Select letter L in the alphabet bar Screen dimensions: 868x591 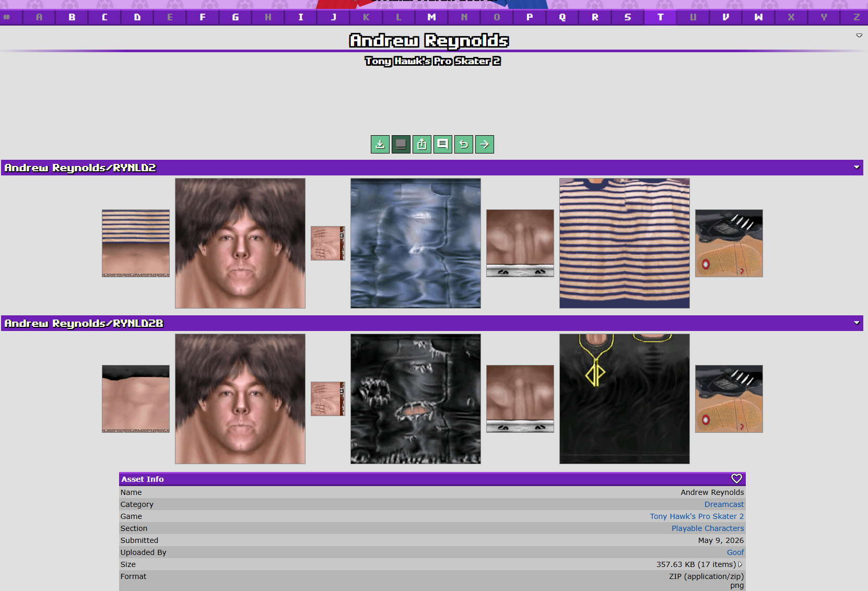click(399, 17)
